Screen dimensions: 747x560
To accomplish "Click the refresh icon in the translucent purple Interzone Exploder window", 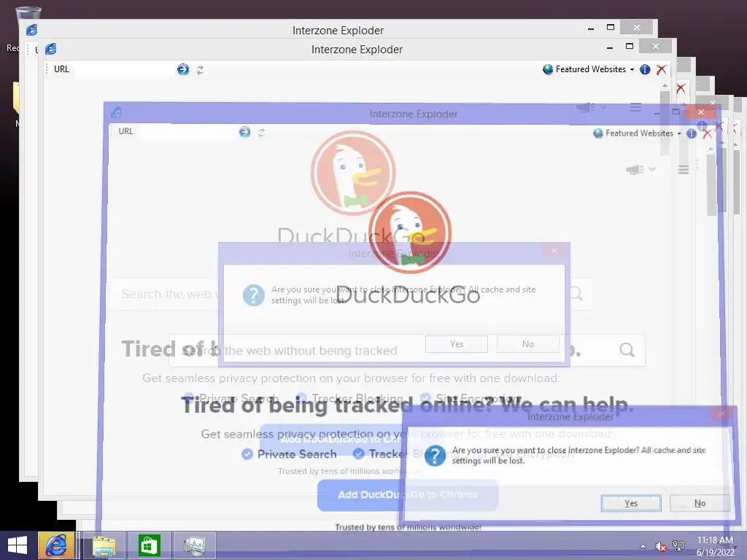I will coord(261,133).
